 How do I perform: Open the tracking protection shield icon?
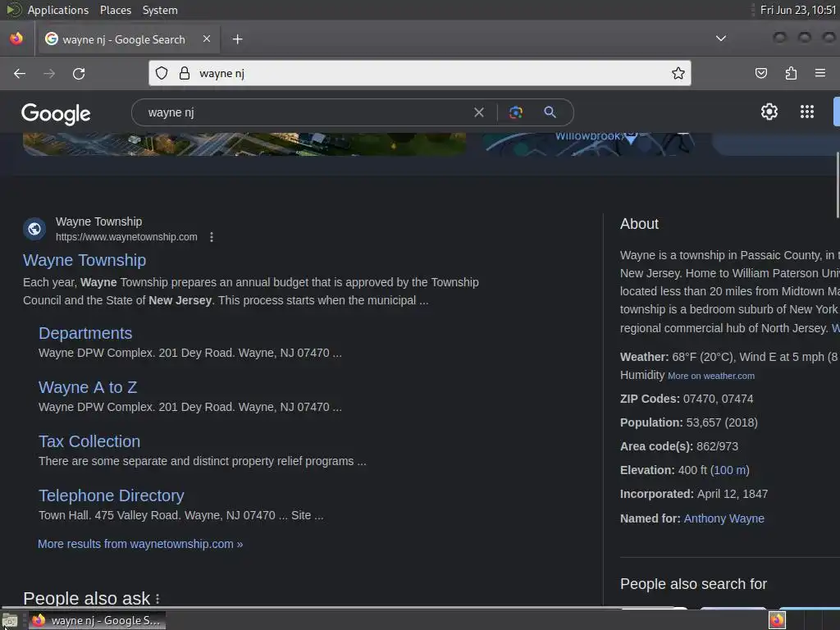pyautogui.click(x=162, y=73)
